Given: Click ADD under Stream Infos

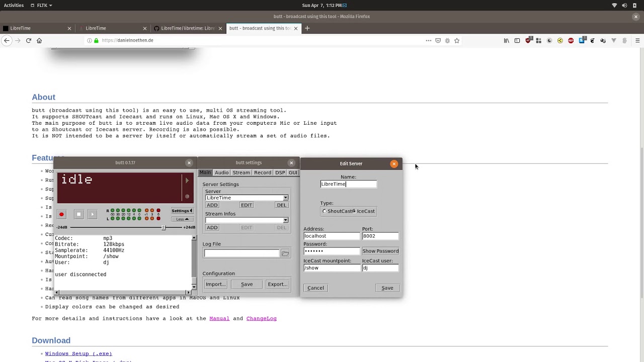Looking at the screenshot, I should [212, 228].
